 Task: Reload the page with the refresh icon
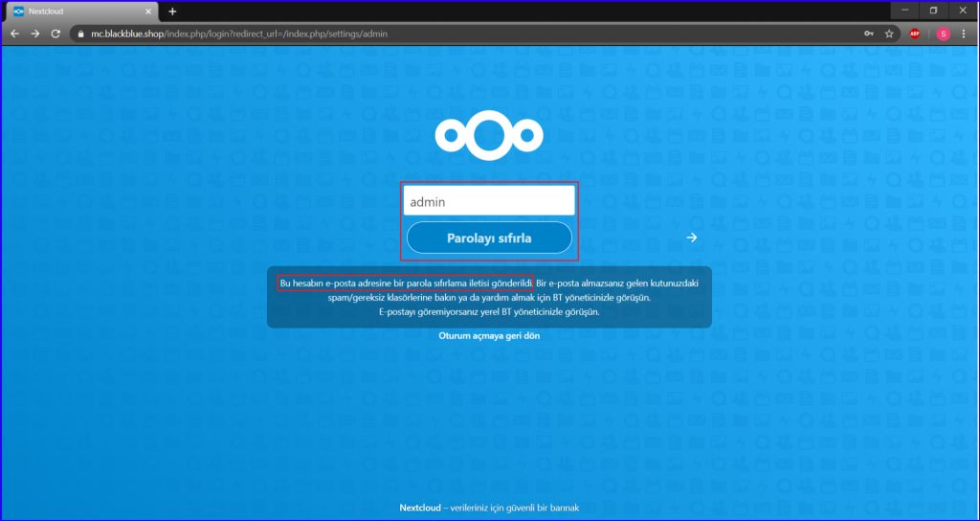click(56, 34)
